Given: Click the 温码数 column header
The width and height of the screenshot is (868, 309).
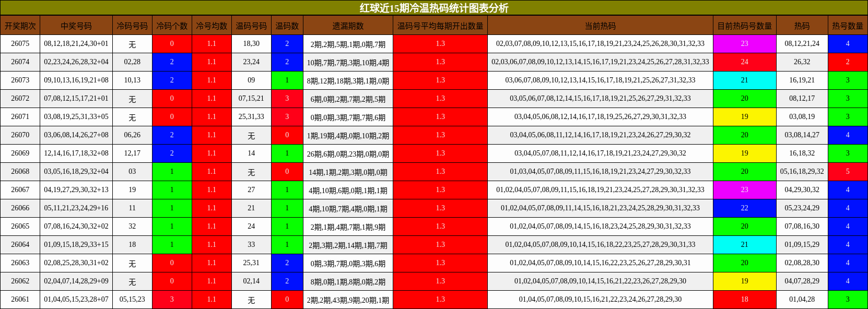Looking at the screenshot, I should [x=287, y=26].
